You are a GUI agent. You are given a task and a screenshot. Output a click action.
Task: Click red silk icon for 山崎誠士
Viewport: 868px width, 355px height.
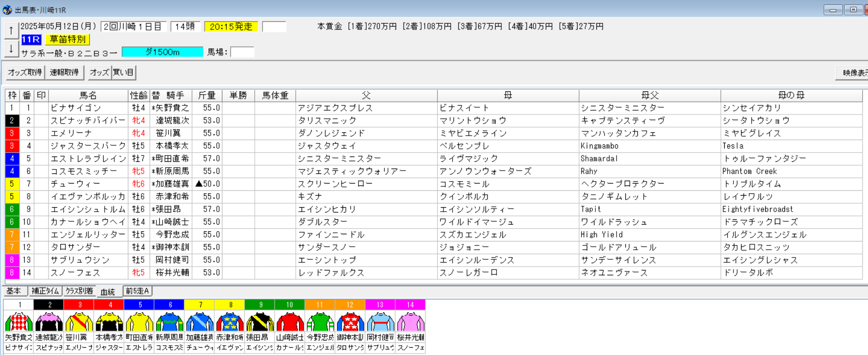point(290,322)
